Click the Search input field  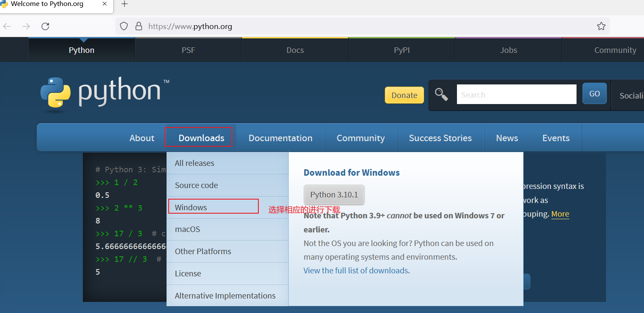click(x=516, y=94)
